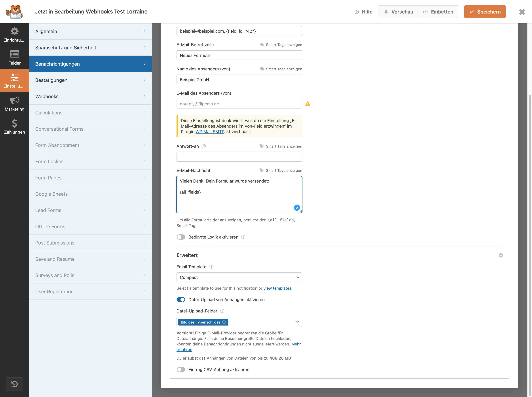Open the Hilfe link
Viewport: 532px width, 397px height.
[363, 12]
